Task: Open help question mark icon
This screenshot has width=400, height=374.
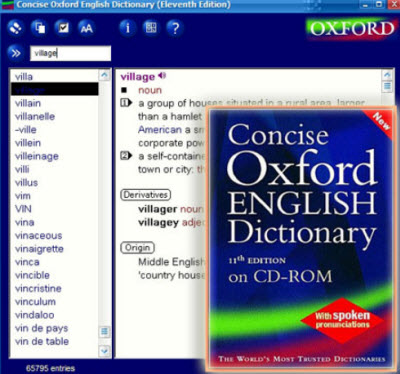Action: [x=175, y=28]
